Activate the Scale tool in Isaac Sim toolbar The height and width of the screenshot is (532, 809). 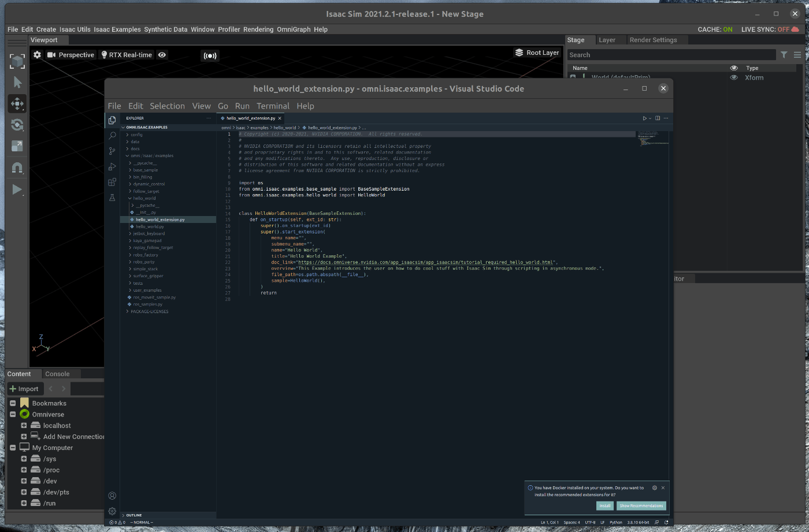click(17, 146)
